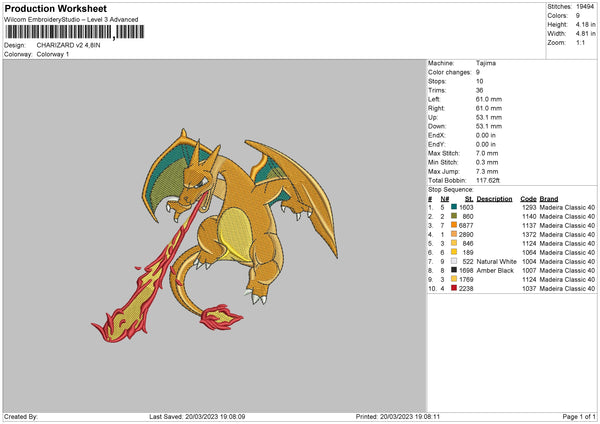The width and height of the screenshot is (600, 424).
Task: Click the Width value 4.81 in
Action: pos(585,34)
